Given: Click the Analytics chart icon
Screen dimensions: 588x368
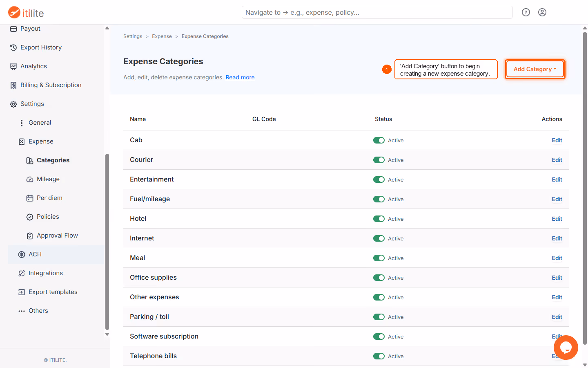Looking at the screenshot, I should (x=13, y=66).
